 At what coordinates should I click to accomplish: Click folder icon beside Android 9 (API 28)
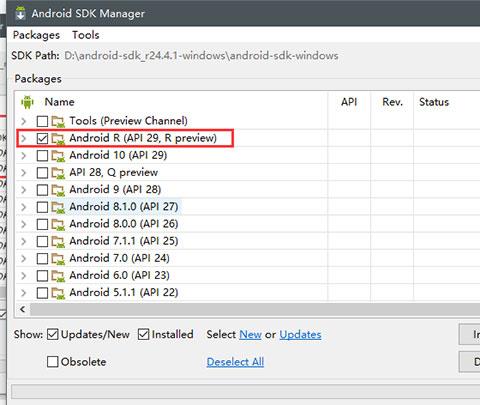coord(58,190)
